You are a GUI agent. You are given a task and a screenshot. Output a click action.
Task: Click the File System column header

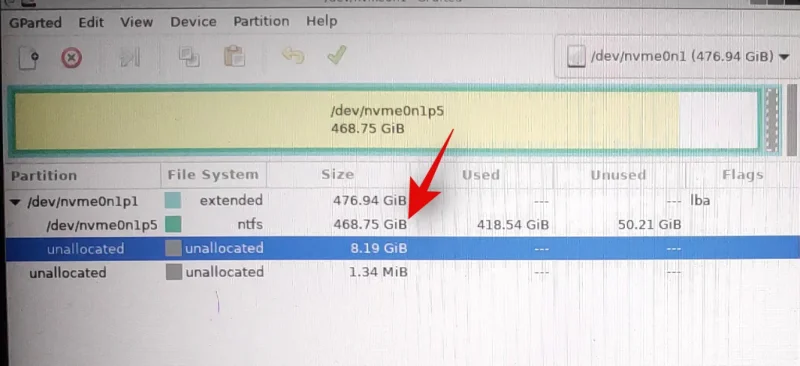click(x=214, y=175)
